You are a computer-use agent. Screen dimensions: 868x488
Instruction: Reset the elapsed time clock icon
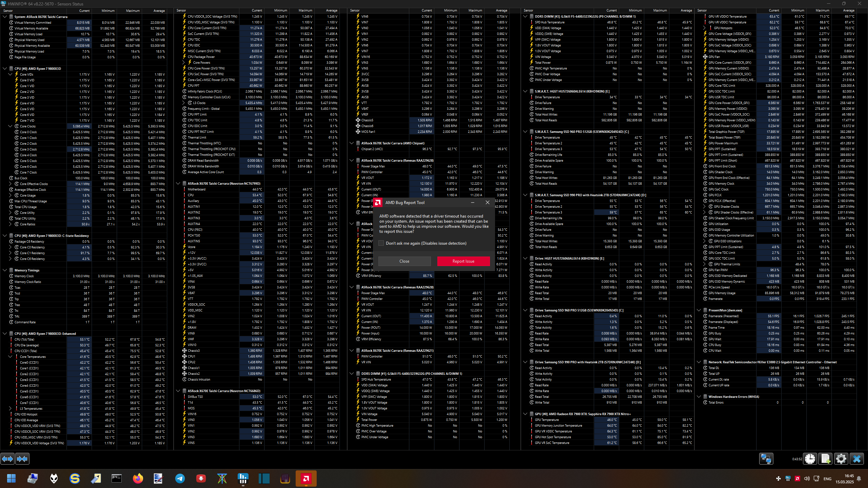pos(810,459)
